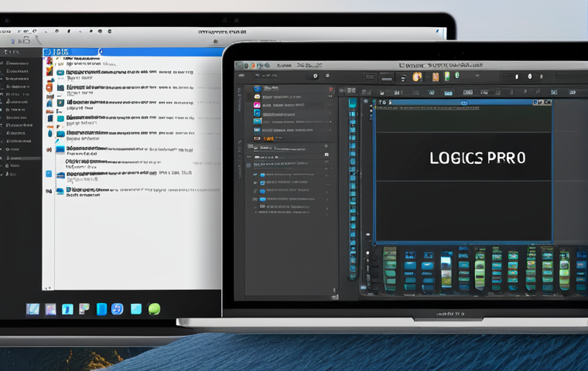588x371 pixels.
Task: Select the blue music-note icon row in library
Action: coord(289,114)
